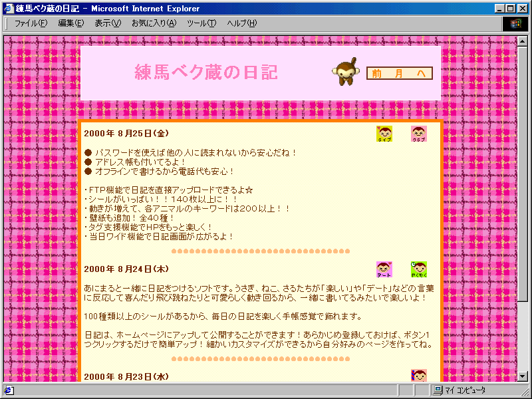The width and height of the screenshot is (532, 399).
Task: Click the scrollbar up arrow
Action: point(523,41)
